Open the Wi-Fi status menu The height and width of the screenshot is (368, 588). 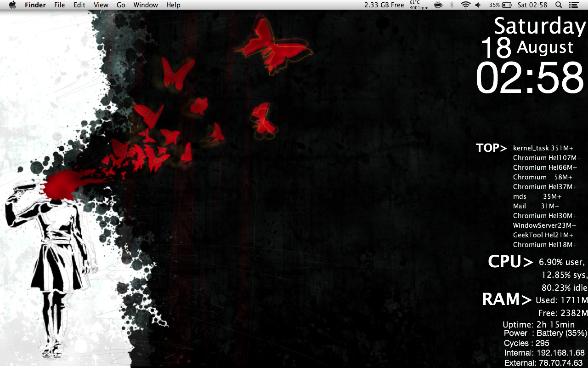[x=466, y=5]
